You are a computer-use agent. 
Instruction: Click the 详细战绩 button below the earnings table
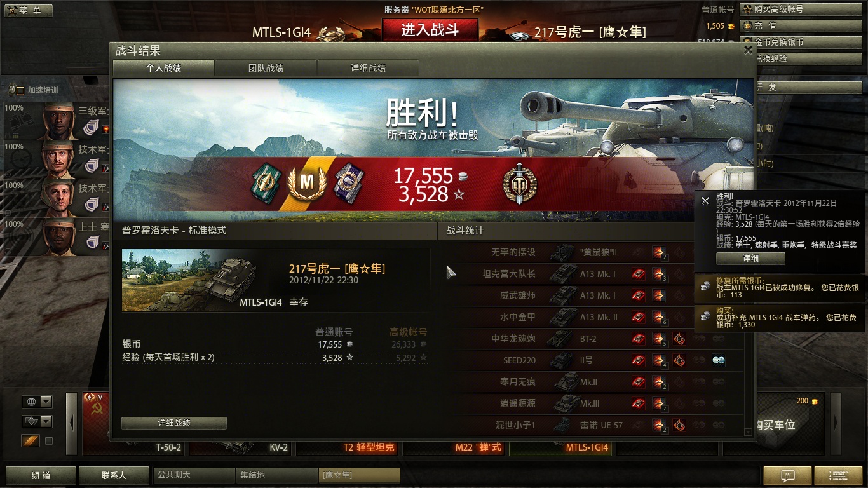point(174,423)
